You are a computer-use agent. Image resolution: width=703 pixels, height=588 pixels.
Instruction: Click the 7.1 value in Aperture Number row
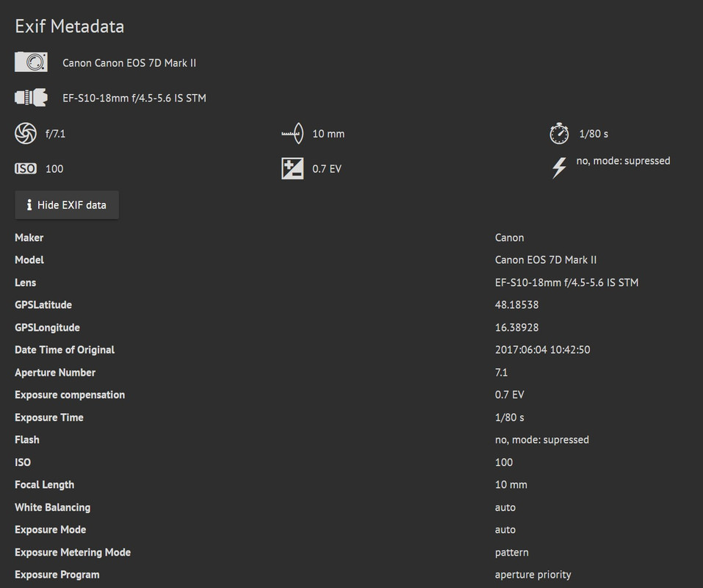pyautogui.click(x=501, y=372)
